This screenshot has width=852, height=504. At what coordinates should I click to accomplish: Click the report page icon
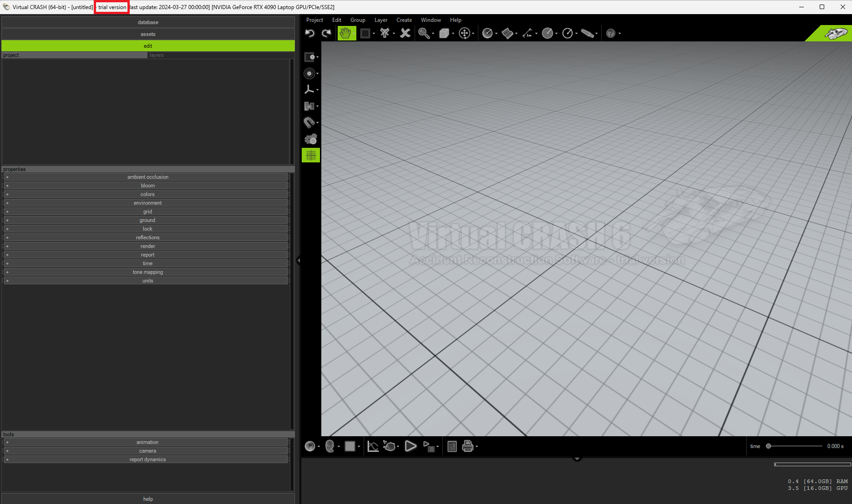click(452, 446)
